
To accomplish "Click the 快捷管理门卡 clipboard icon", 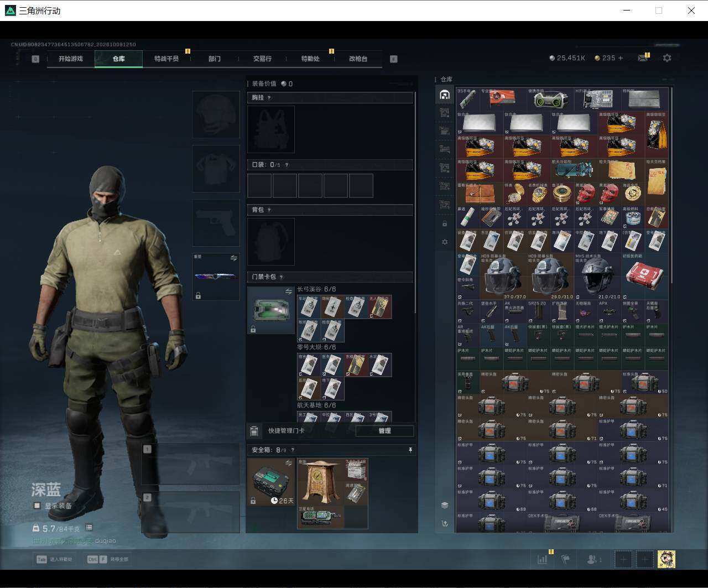I will 254,431.
